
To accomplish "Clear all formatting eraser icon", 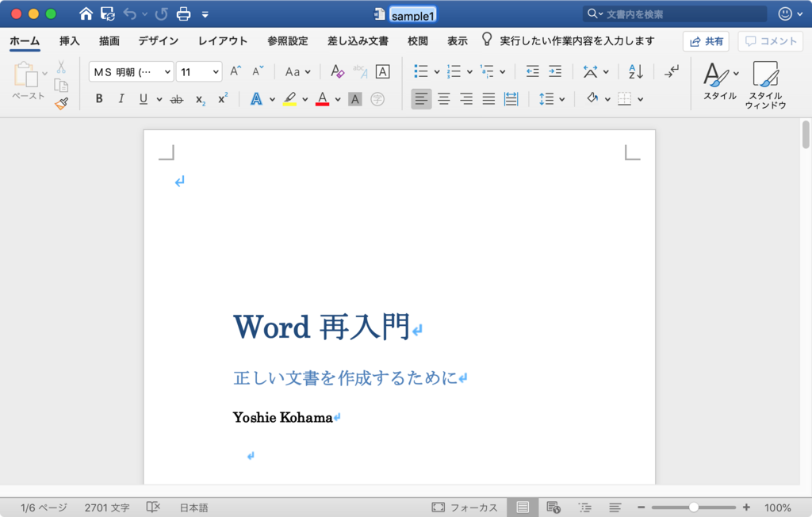I will tap(337, 71).
